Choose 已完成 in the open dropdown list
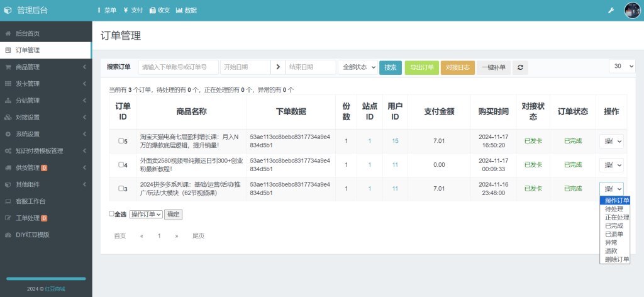This screenshot has height=297, width=644. pos(615,225)
